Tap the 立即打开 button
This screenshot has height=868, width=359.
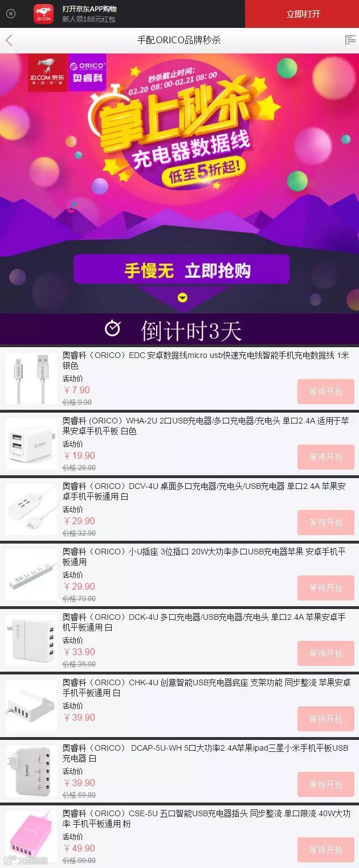coord(302,14)
